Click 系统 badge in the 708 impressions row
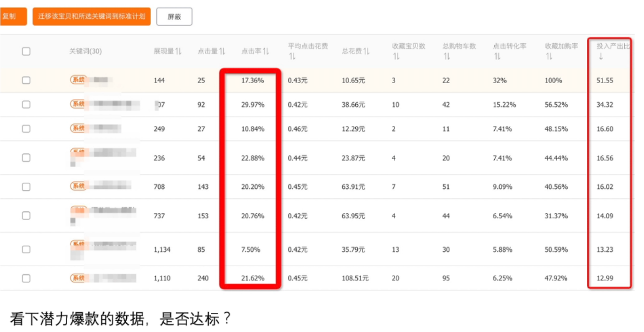 [x=78, y=186]
